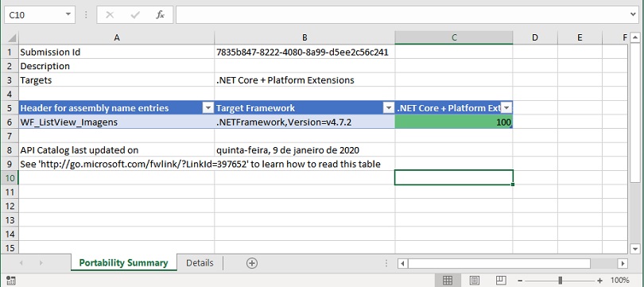This screenshot has height=287, width=644.
Task: Open filter dropdown for Target Framework
Action: coord(389,108)
